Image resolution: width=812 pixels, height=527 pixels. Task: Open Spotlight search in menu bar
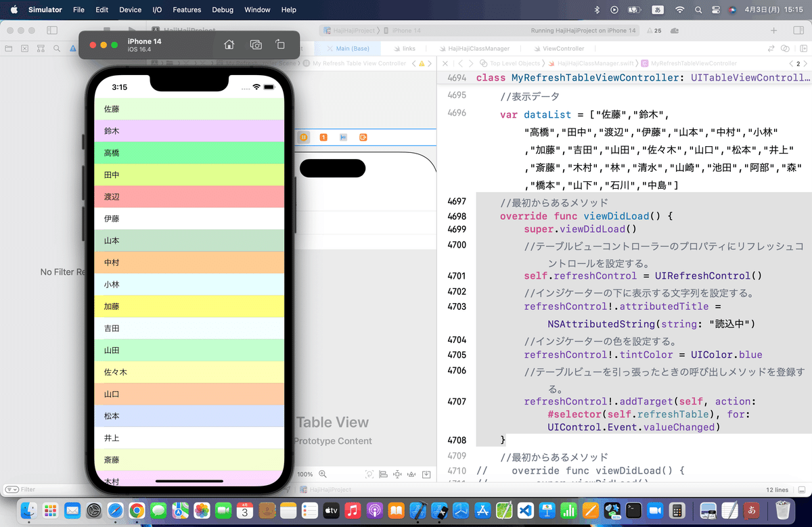[x=699, y=10]
